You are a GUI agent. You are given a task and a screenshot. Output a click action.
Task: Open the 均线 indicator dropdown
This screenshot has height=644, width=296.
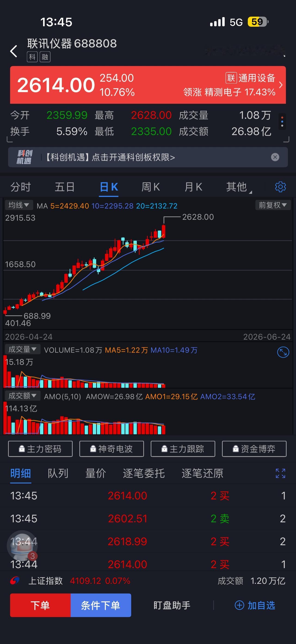click(19, 205)
